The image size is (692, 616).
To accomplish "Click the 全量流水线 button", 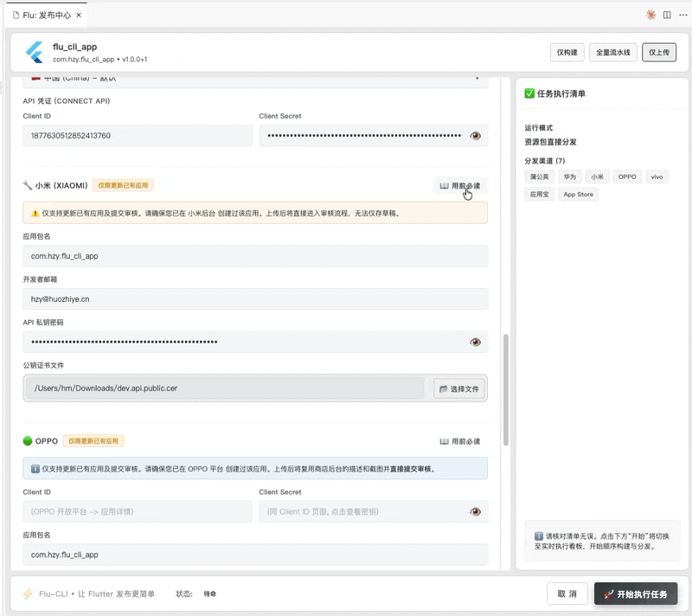I will click(x=613, y=53).
